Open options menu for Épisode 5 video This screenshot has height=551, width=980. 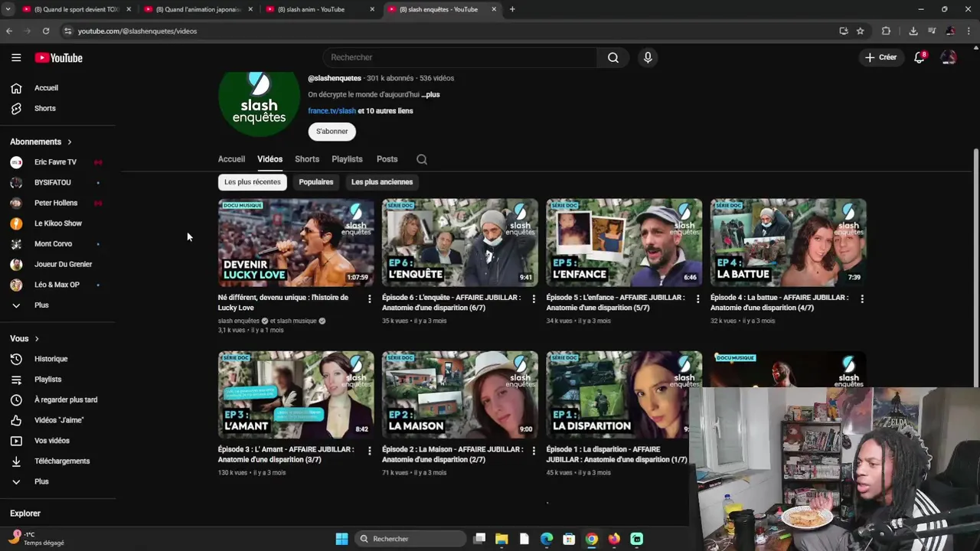697,298
